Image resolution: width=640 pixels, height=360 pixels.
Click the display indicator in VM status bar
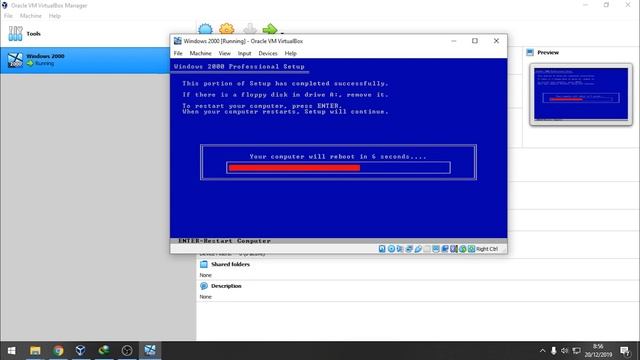pos(436,249)
